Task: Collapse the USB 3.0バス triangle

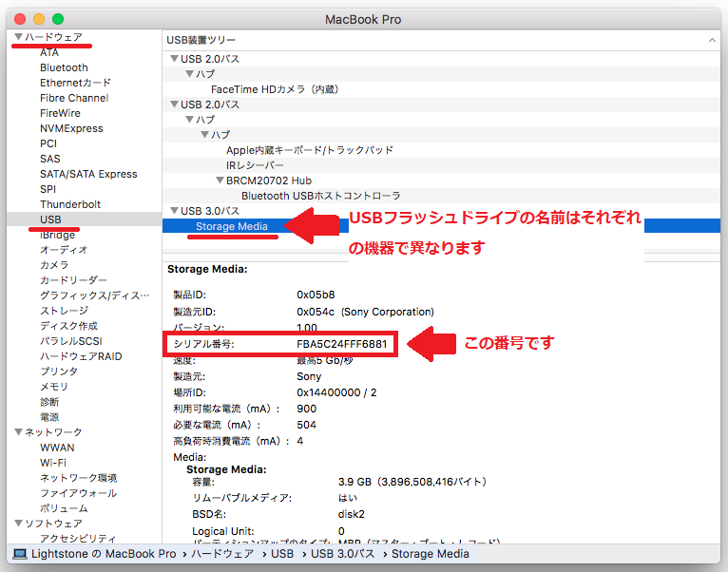Action: 174,210
